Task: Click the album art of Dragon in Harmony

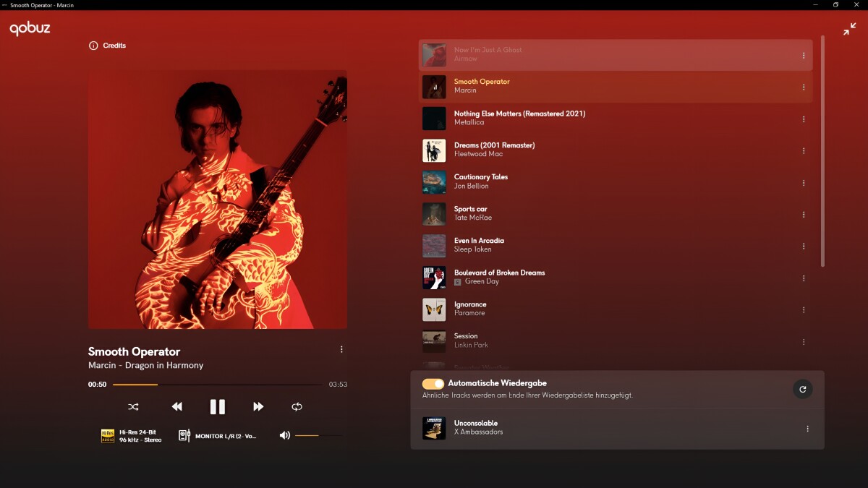Action: coord(217,199)
